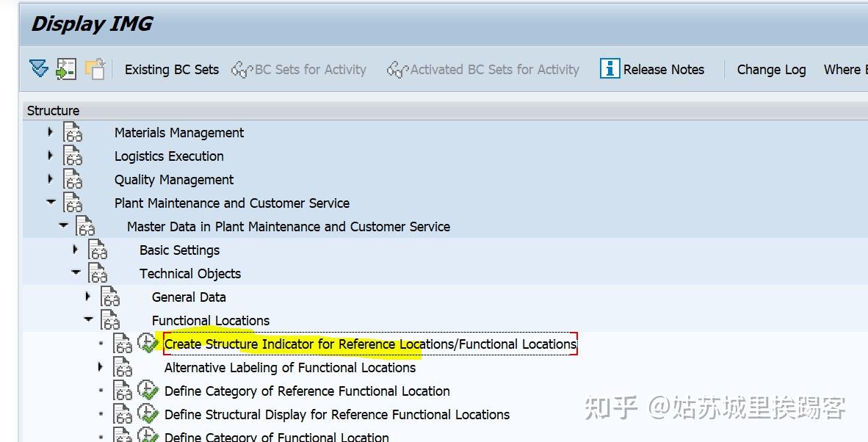This screenshot has height=442, width=868.
Task: Open documentation icon for Master Data node
Action: coord(84,225)
